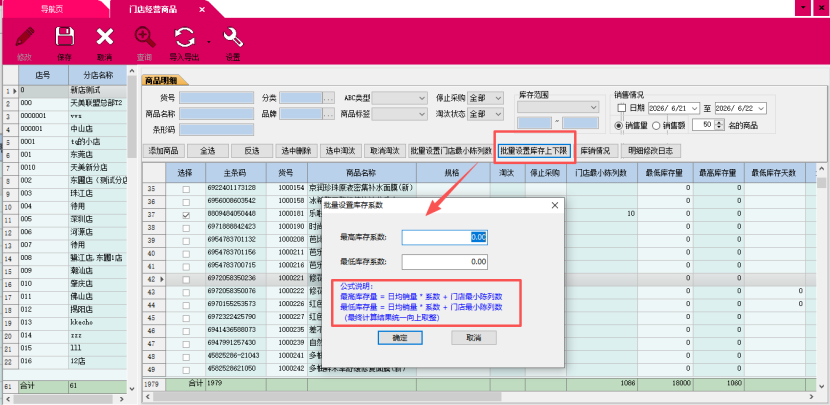Select the 销售额 radio button
This screenshot has height=405, width=830.
point(656,125)
